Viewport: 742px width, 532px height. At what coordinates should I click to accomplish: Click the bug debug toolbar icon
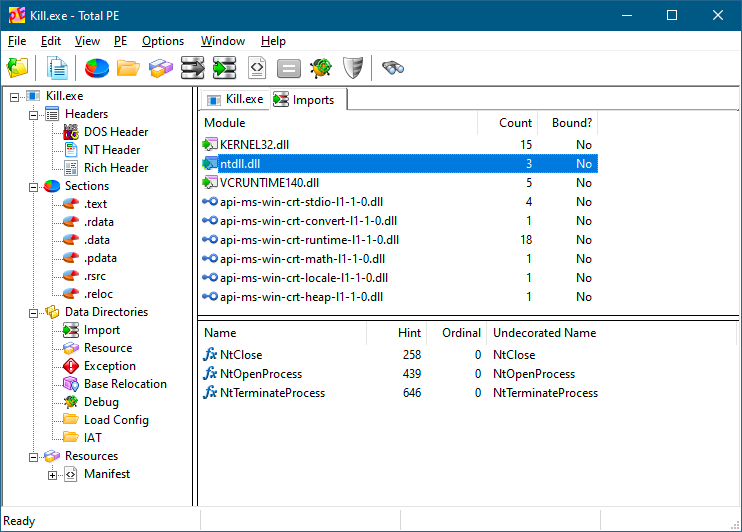tap(320, 68)
